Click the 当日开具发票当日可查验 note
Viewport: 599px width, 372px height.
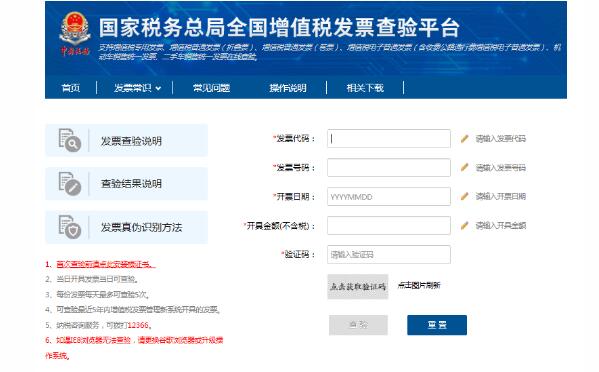(92, 279)
